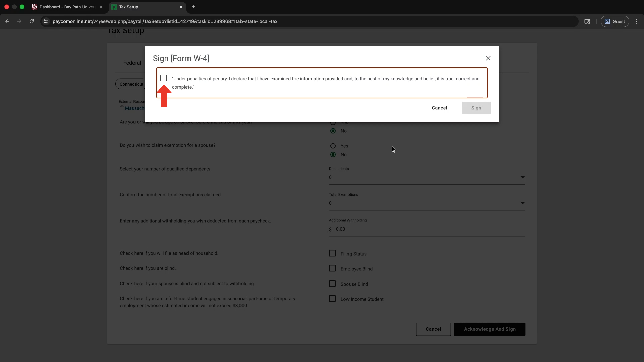The width and height of the screenshot is (644, 362).
Task: Click the Sign button in dialog
Action: 476,108
